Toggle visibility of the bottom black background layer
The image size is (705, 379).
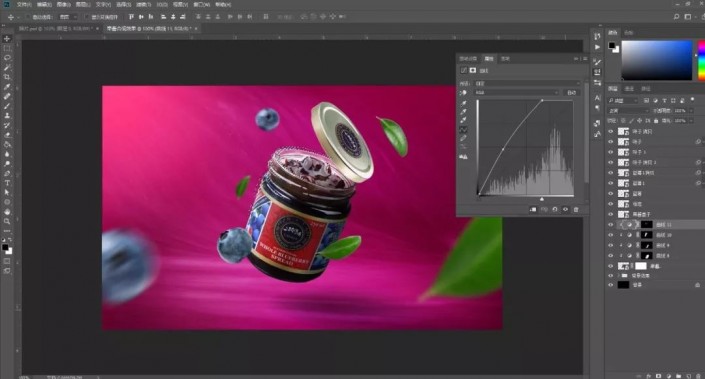(611, 285)
